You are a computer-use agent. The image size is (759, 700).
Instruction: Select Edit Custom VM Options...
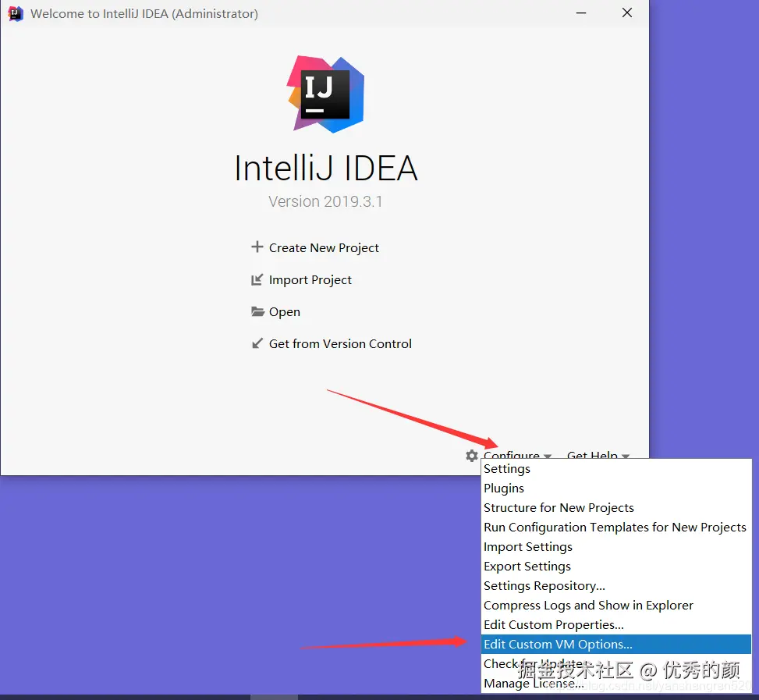point(615,645)
